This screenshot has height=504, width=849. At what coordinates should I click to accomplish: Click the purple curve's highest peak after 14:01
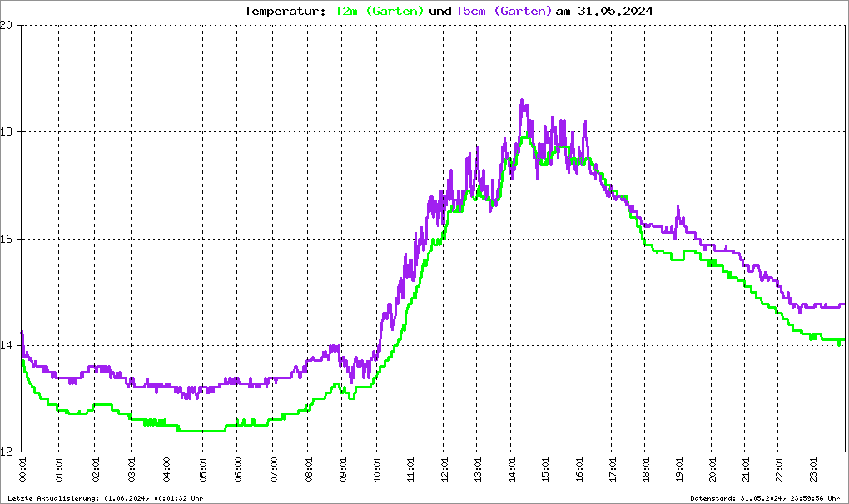522,100
